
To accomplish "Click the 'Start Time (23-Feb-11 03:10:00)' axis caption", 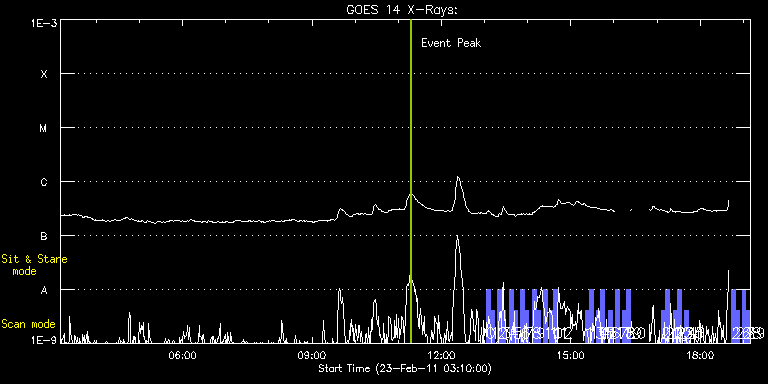I will tap(405, 368).
